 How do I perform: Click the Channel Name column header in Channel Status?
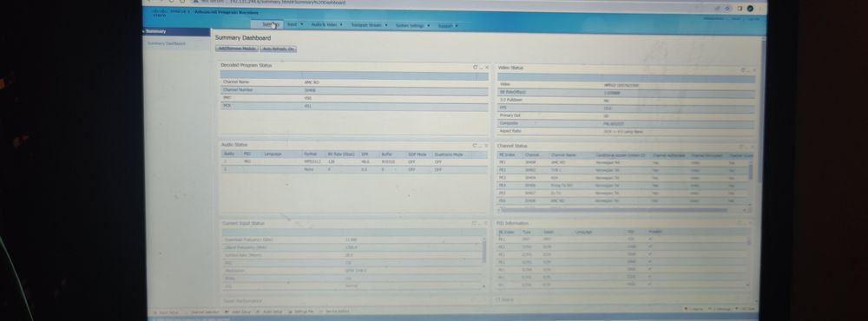[563, 155]
